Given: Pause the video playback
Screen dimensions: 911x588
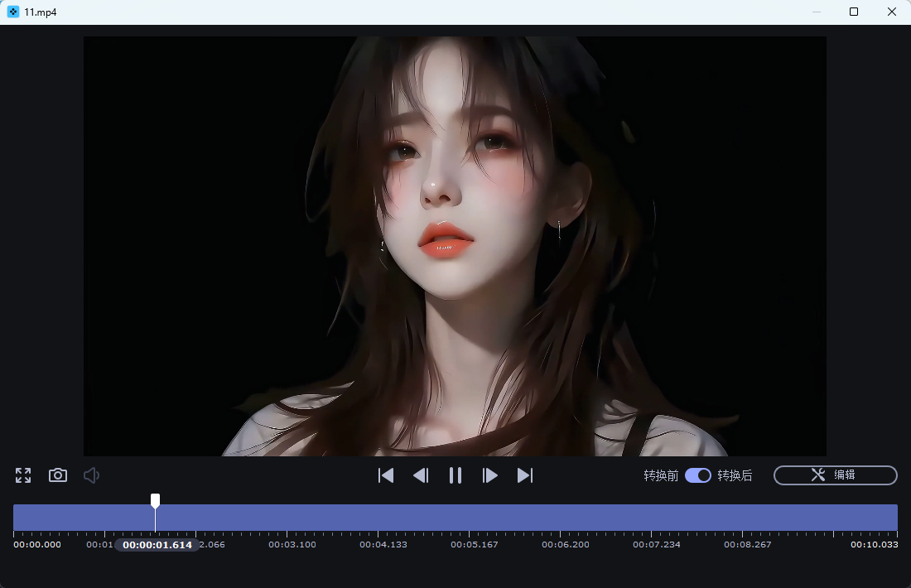Looking at the screenshot, I should pyautogui.click(x=455, y=475).
